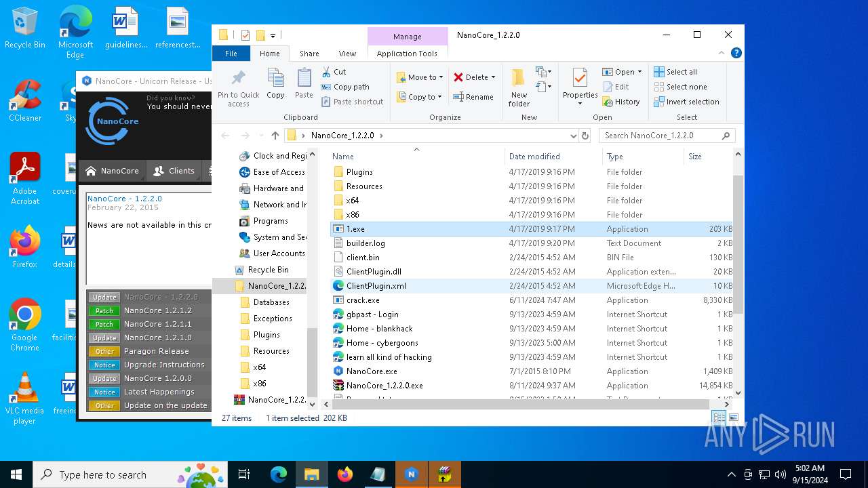Click the taskbar search box

131,474
